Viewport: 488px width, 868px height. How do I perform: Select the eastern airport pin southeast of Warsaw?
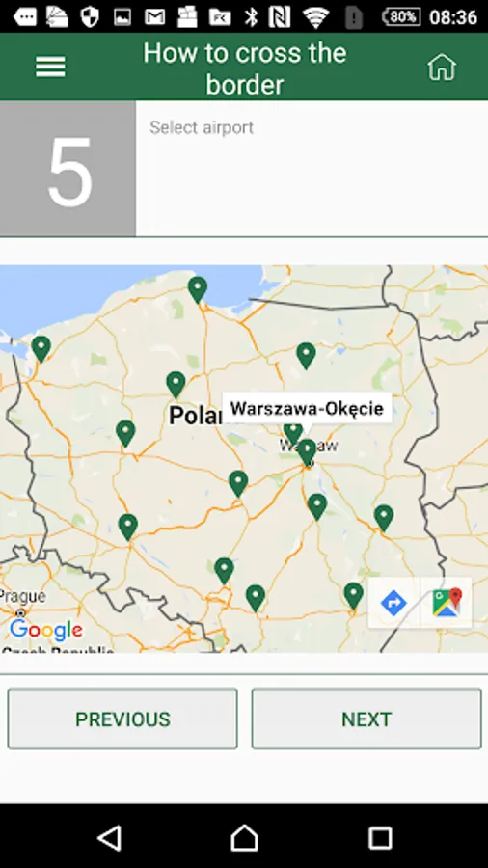coord(384,519)
